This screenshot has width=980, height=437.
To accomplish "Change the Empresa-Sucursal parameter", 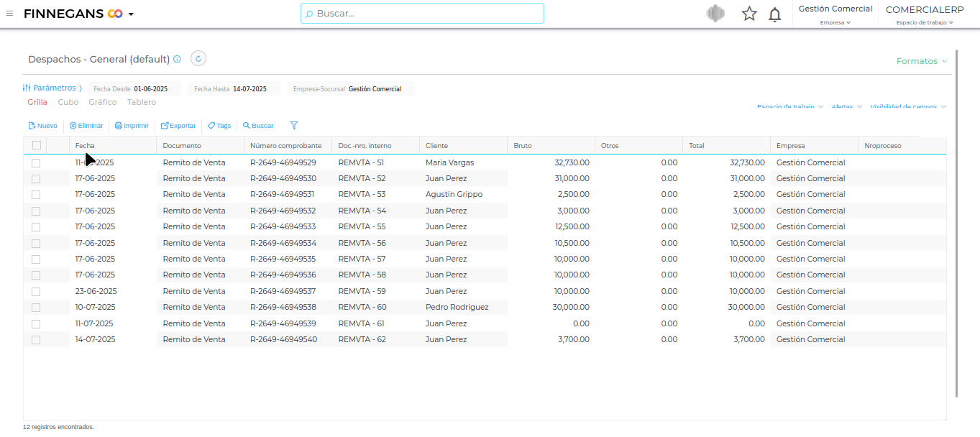I will (352, 89).
